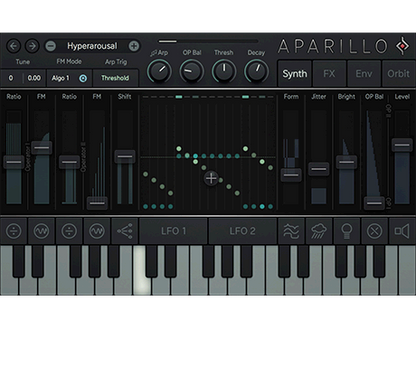This screenshot has height=376, width=416.
Task: Click the Form waves icon button
Action: coord(291,231)
